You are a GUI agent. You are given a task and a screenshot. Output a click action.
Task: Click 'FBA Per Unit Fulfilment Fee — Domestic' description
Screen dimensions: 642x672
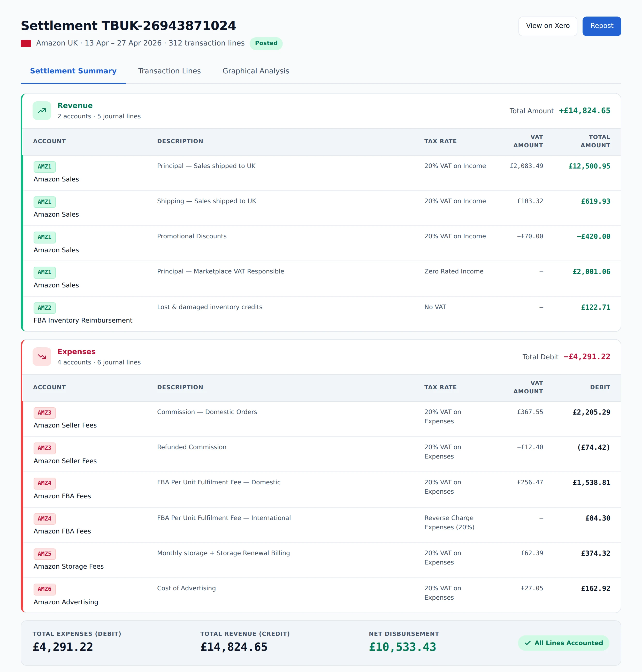pyautogui.click(x=219, y=483)
